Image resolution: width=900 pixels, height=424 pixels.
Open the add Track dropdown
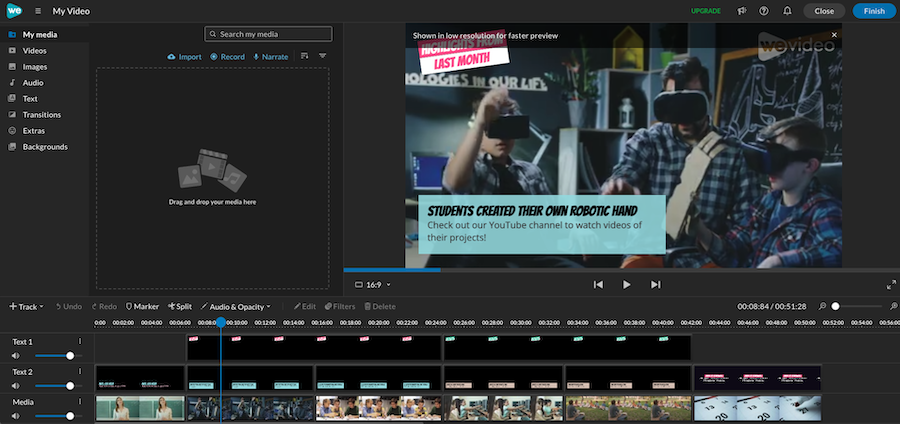coord(27,306)
